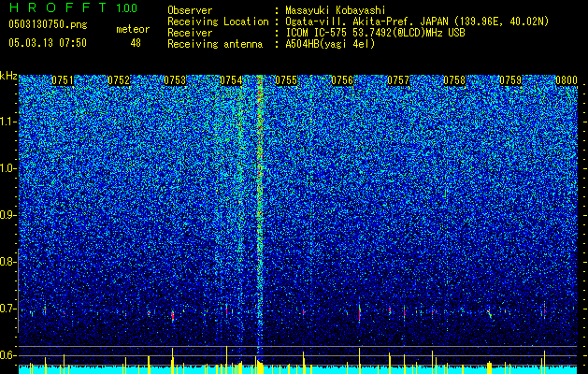
Task: Click the 0.7 kHz axis label
Action: pos(7,309)
